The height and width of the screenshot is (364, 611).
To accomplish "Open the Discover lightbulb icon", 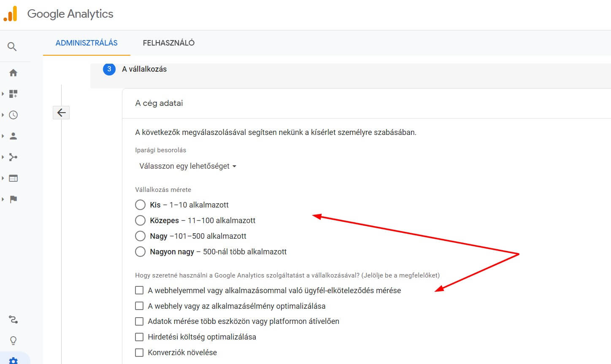I will [x=14, y=340].
